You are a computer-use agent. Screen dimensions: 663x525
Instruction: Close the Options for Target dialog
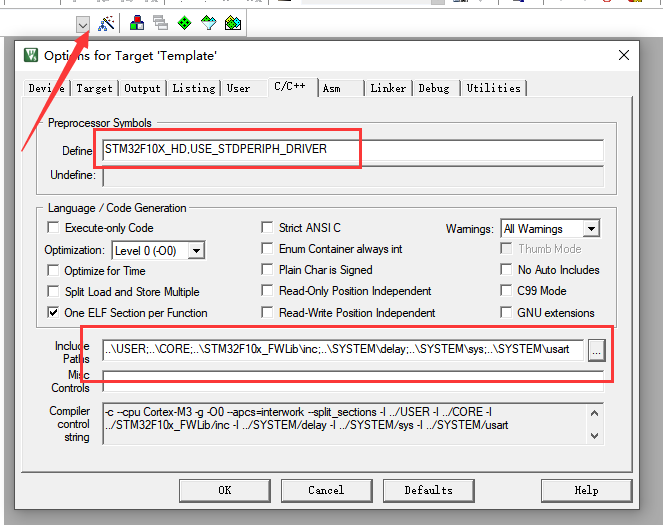tap(624, 55)
